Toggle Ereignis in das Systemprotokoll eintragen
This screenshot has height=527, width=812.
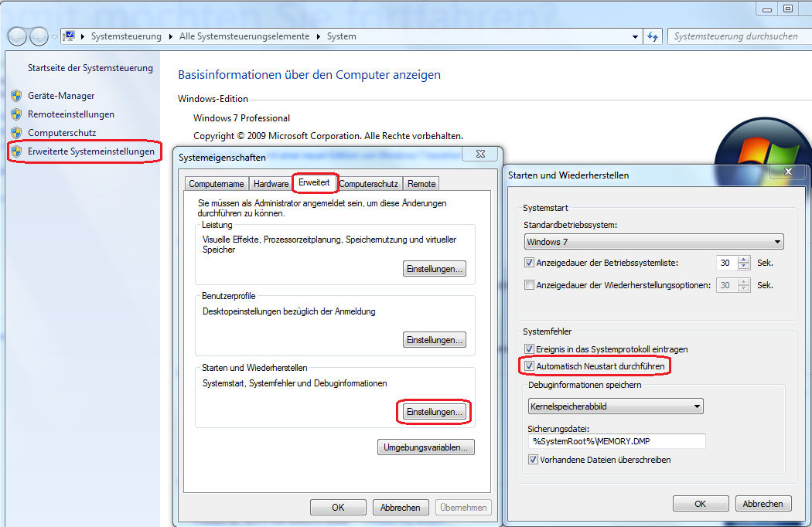click(529, 349)
